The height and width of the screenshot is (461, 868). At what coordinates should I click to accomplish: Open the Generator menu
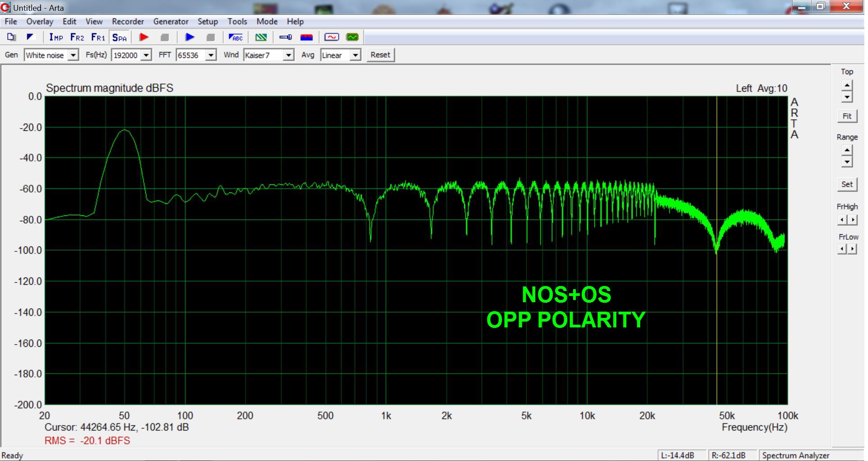point(171,22)
